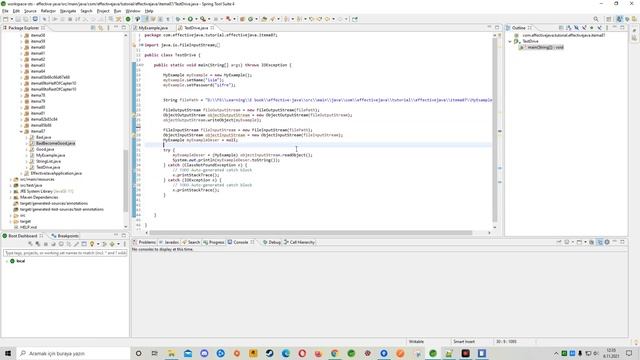
Task: Expand the local node in Boot Dashboard
Action: (x=6, y=261)
